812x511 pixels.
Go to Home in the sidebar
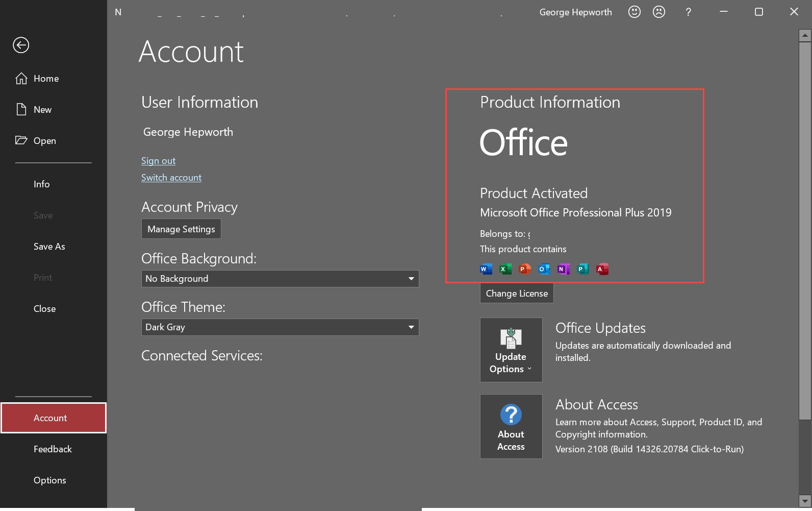point(46,79)
